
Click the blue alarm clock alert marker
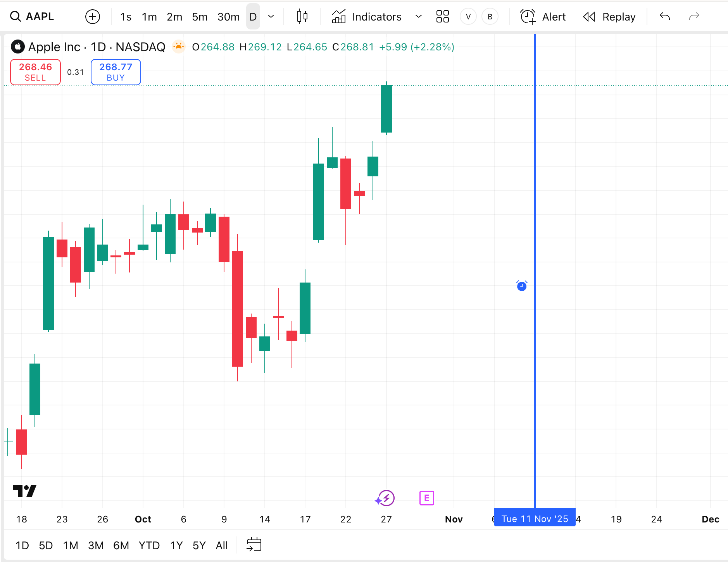[x=522, y=286]
